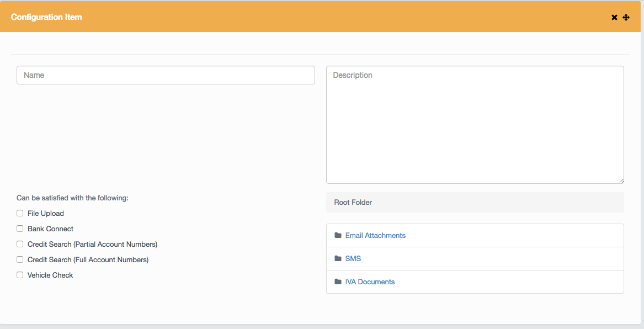Close the Configuration Item dialog
The width and height of the screenshot is (644, 329).
(614, 17)
